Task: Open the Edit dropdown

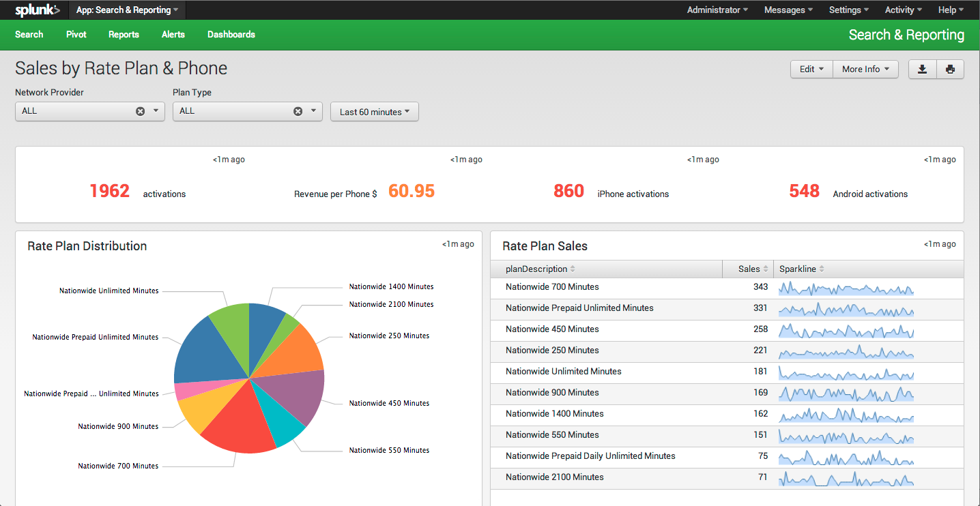Action: tap(811, 69)
